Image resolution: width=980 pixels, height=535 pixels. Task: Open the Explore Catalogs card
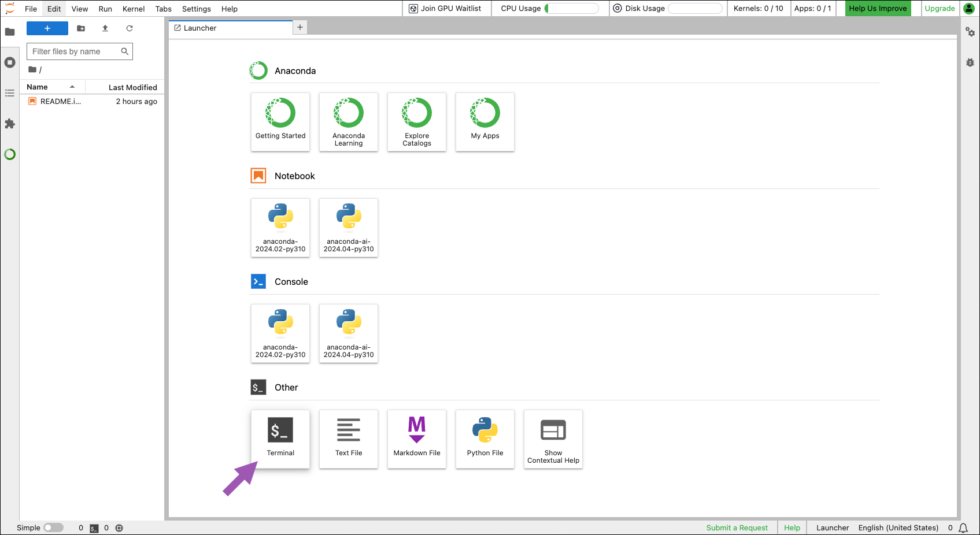(417, 122)
